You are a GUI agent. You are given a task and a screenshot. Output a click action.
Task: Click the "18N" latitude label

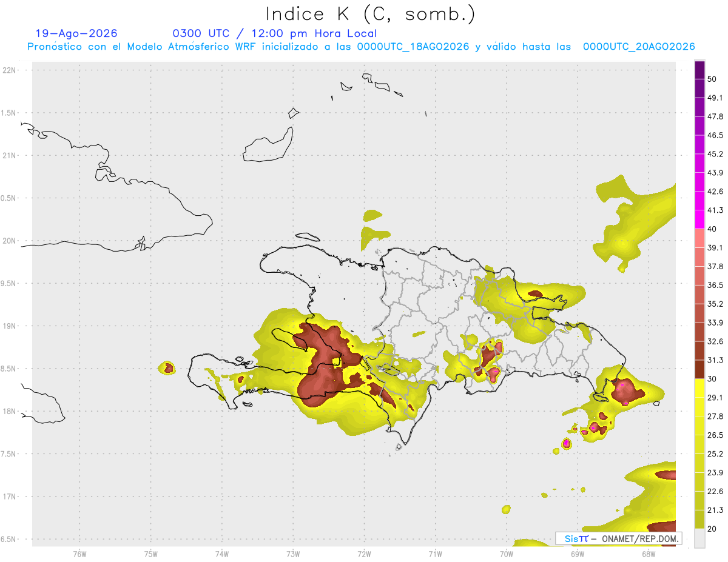pos(9,411)
